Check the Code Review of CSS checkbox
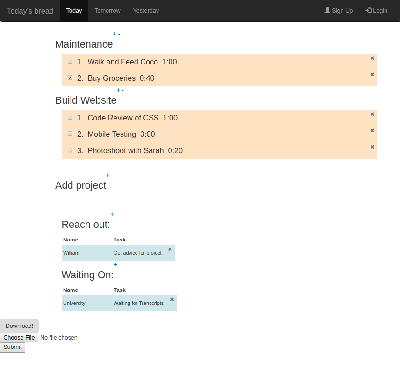The width and height of the screenshot is (400, 368). coord(70,117)
